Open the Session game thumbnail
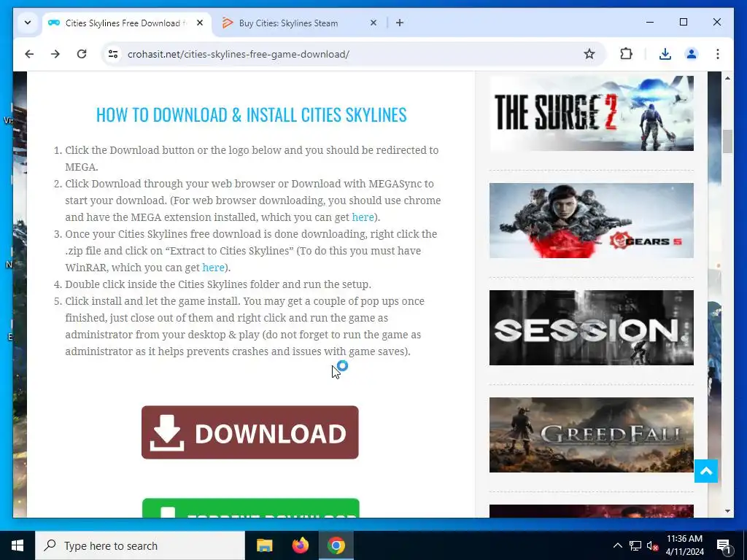 click(x=591, y=327)
